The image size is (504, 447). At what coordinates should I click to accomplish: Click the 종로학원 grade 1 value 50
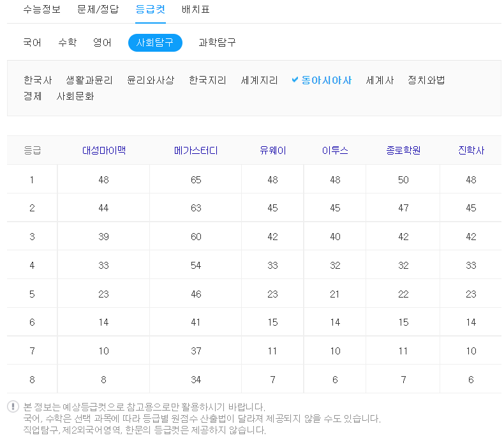click(x=403, y=179)
